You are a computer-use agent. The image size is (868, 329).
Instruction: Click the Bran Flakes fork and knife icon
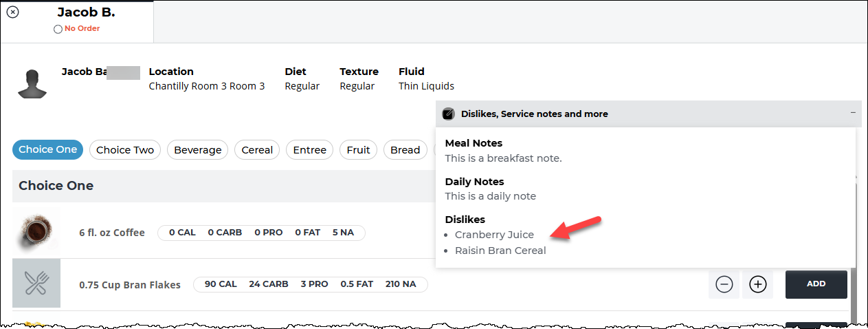36,284
